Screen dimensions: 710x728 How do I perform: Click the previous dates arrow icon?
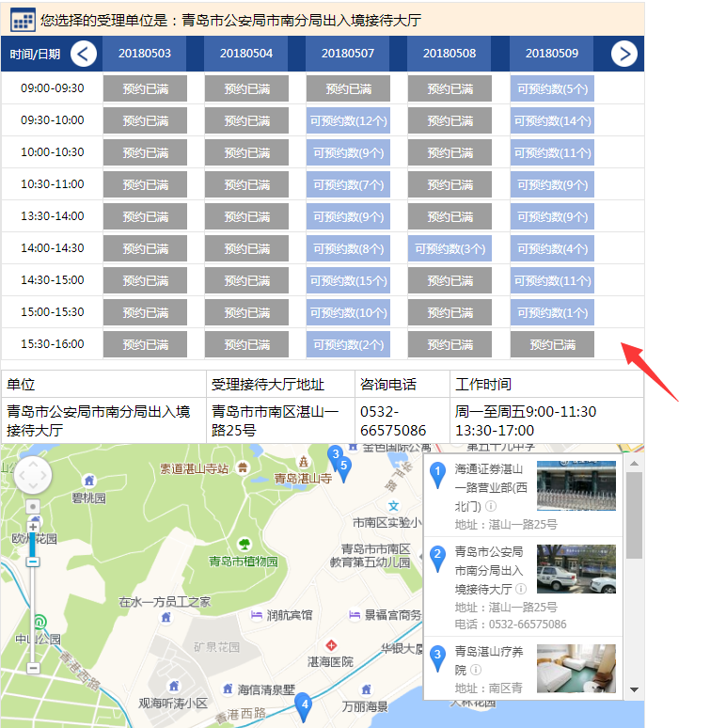click(x=84, y=54)
